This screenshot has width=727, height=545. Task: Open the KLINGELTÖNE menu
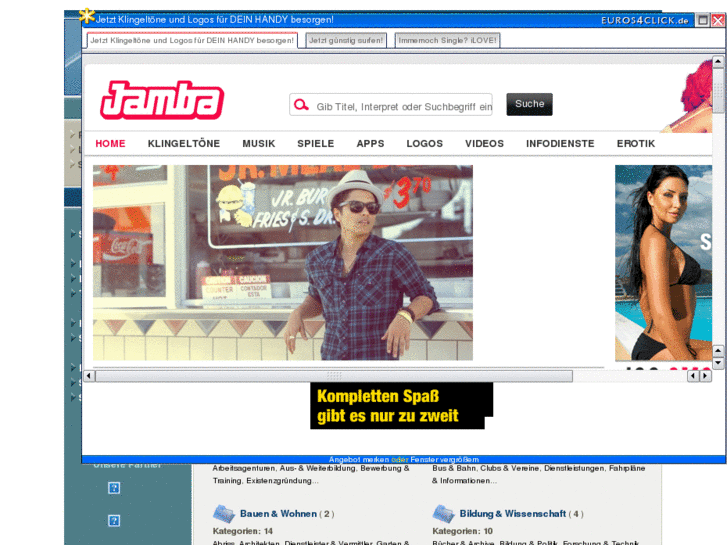point(184,144)
